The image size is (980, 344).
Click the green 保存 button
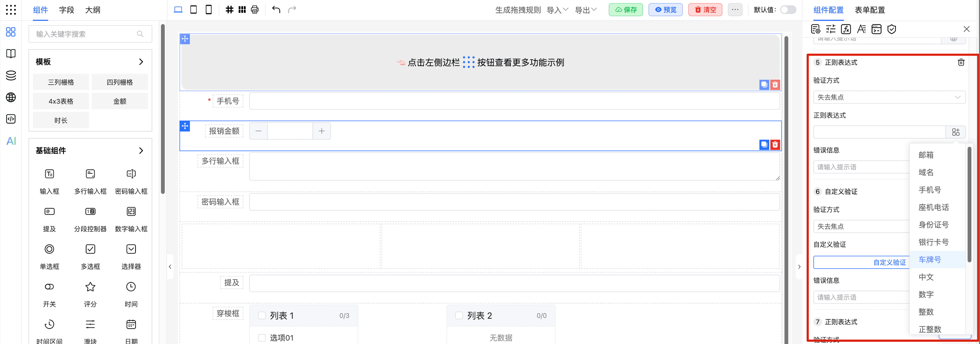tap(625, 10)
